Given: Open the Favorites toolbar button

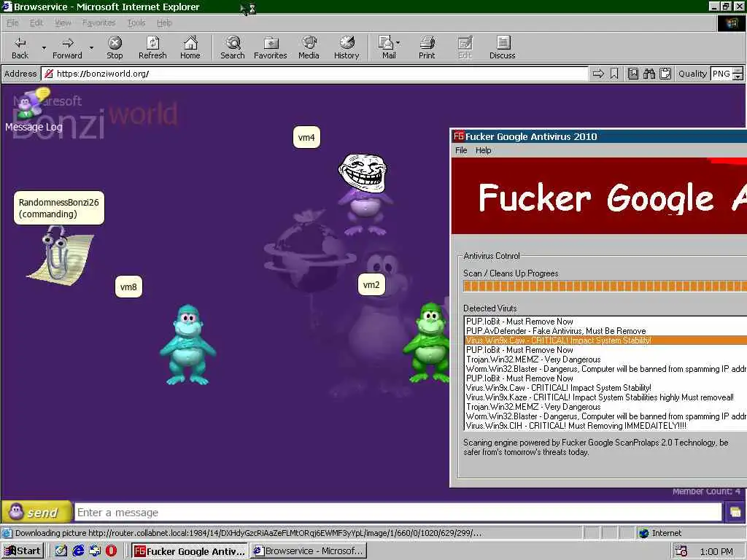Looking at the screenshot, I should 270,47.
